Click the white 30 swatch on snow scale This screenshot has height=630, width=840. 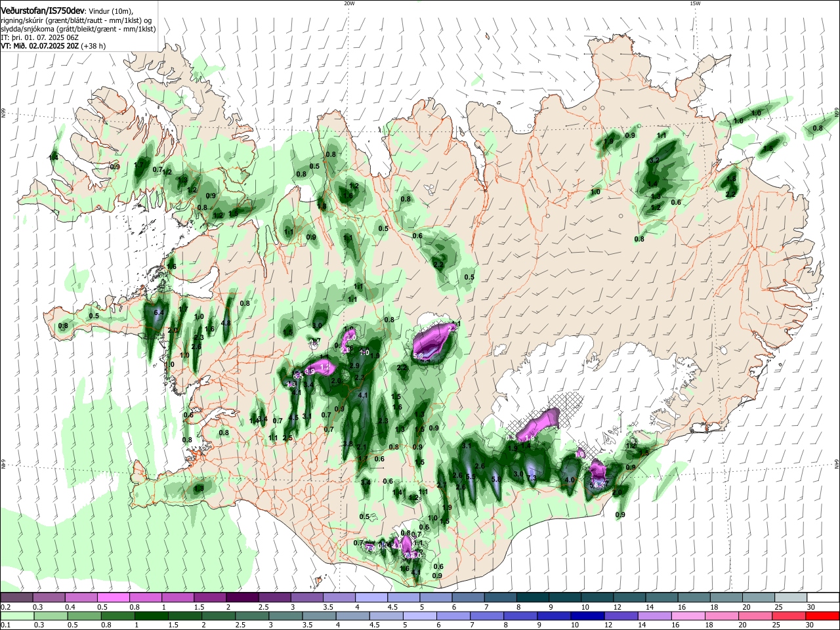823,598
